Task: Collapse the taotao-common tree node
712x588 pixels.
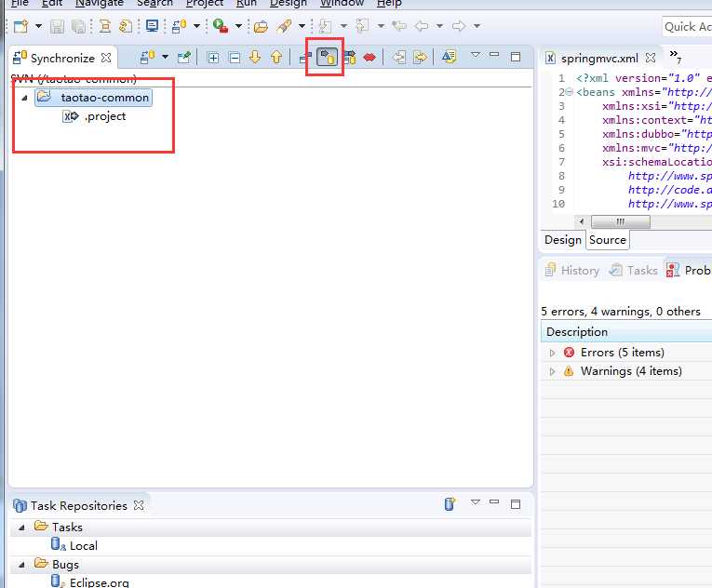Action: tap(24, 98)
